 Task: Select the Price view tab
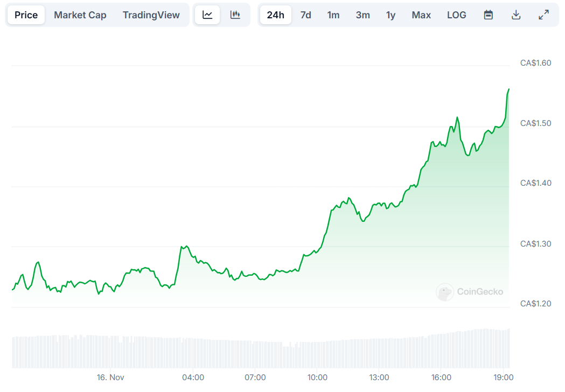pos(25,15)
